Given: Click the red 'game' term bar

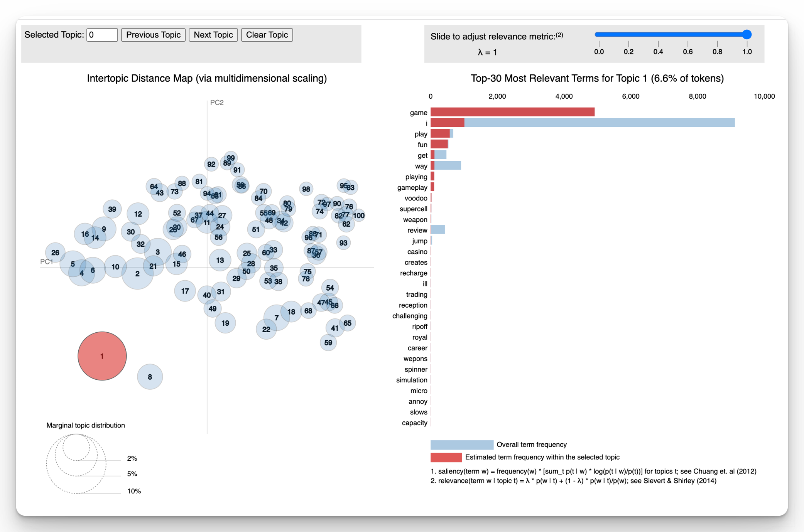Looking at the screenshot, I should click(512, 112).
